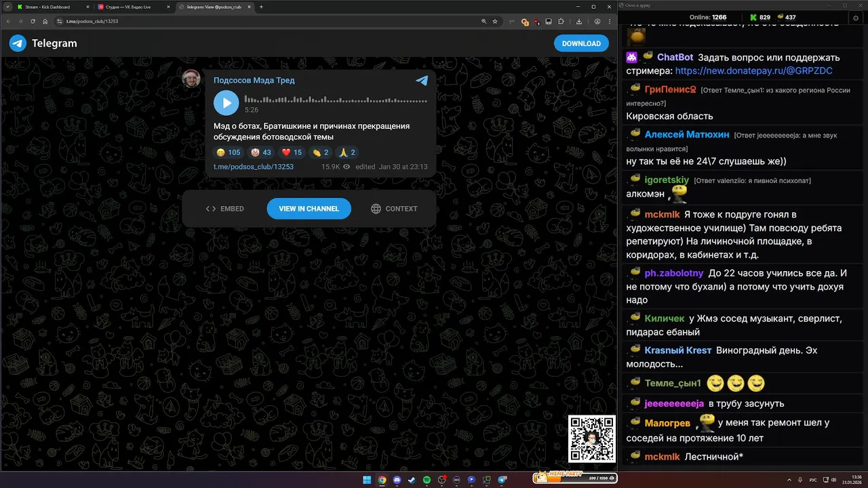
Task: Click the Telegram paper plane icon on the post
Action: [422, 81]
